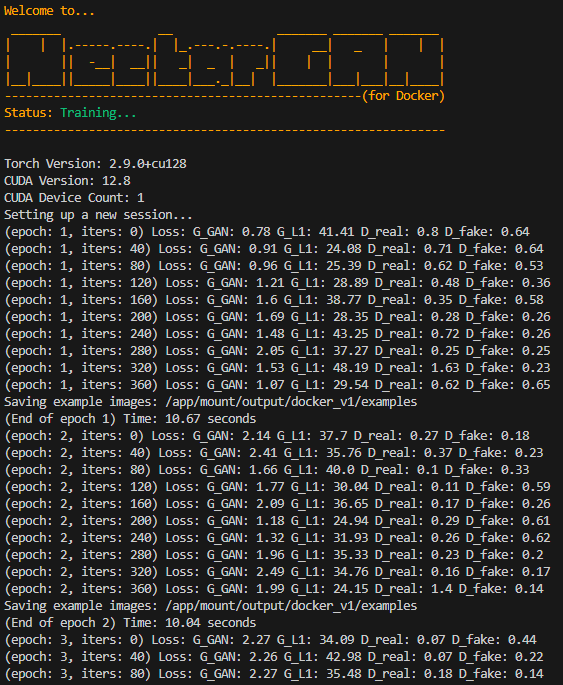Click the 'G_L1: 48.19' value
Screen dimensions: 563x685
click(330, 368)
